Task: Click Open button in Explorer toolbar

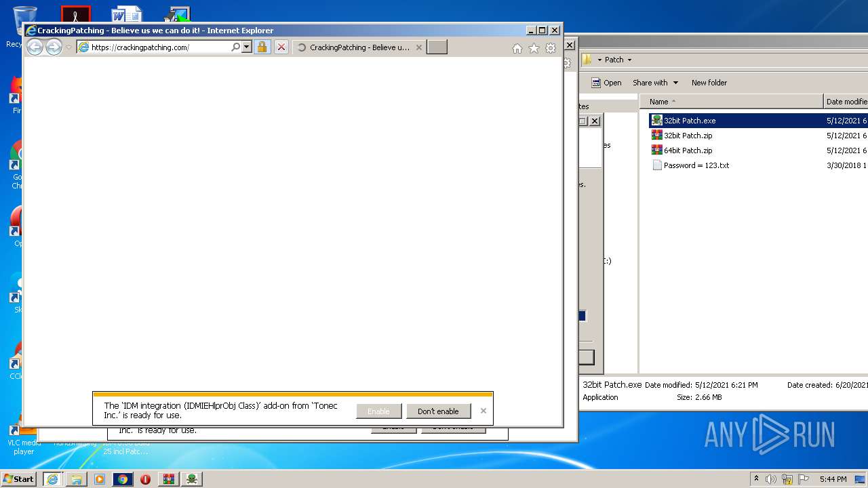Action: (x=606, y=83)
